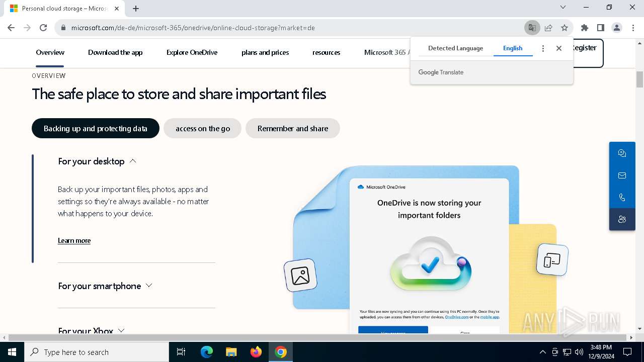The height and width of the screenshot is (362, 644).
Task: Select Backing up and protecting data pill
Action: [x=96, y=128]
